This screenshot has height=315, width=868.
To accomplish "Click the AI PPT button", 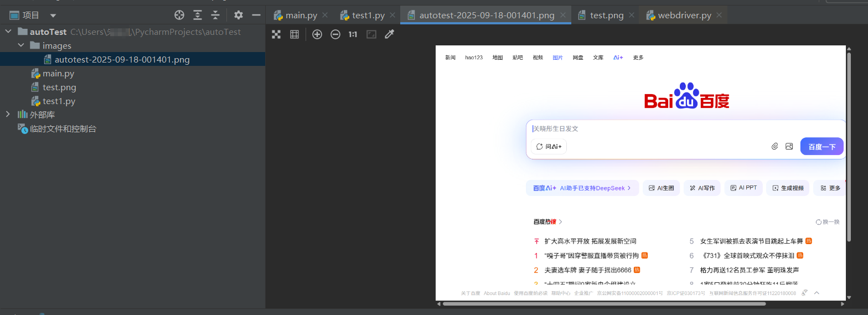I will point(743,188).
